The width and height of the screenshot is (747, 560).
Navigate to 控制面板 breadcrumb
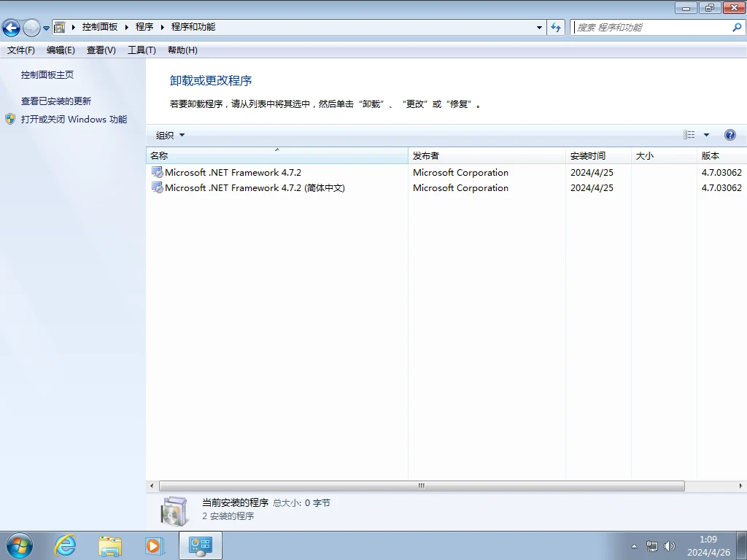(x=99, y=27)
